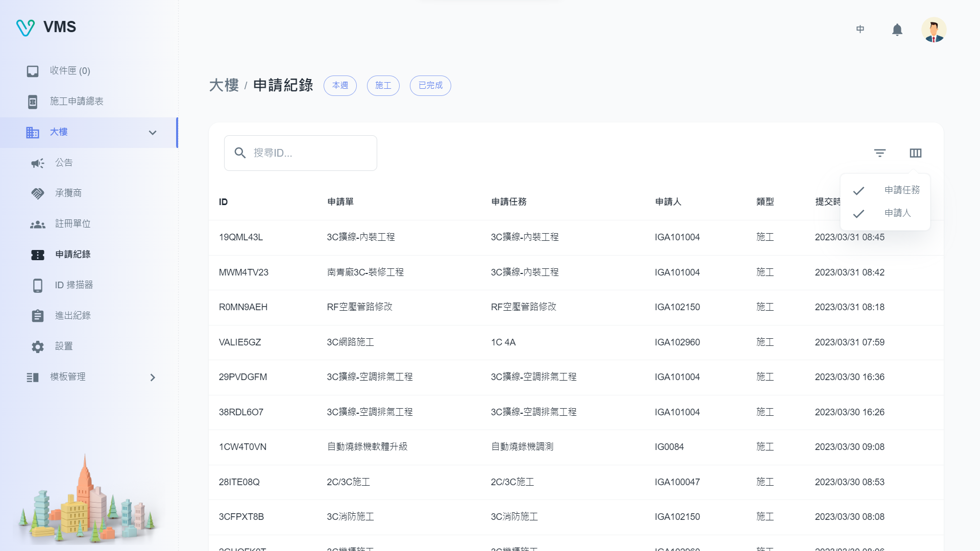The width and height of the screenshot is (980, 551).
Task: Collapse the 大樓 sidebar section
Action: [152, 133]
